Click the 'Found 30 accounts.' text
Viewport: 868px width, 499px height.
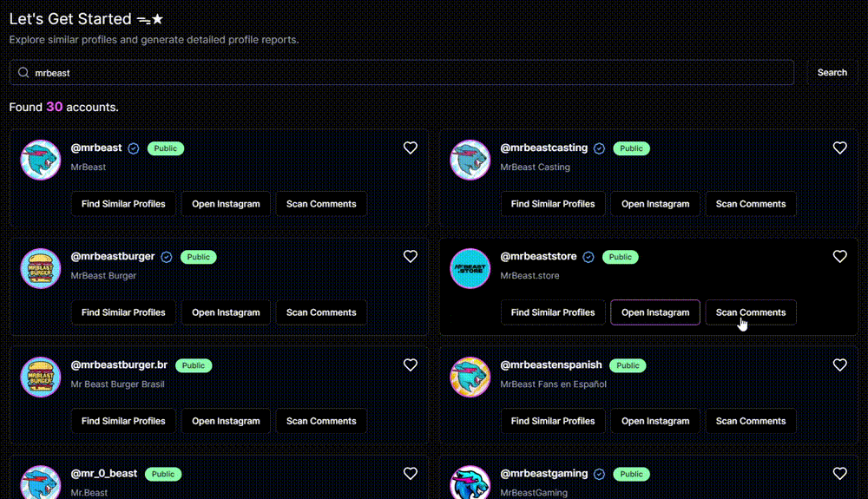(x=63, y=107)
